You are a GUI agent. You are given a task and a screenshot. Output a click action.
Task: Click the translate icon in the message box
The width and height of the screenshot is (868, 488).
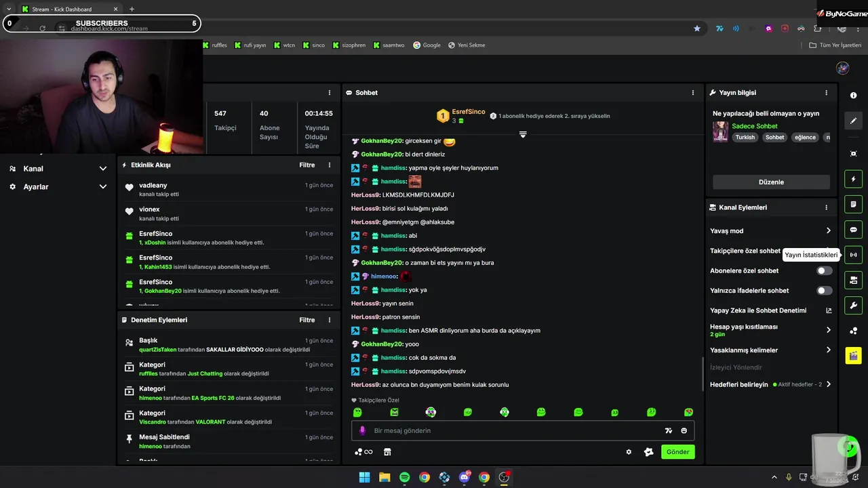click(x=669, y=430)
